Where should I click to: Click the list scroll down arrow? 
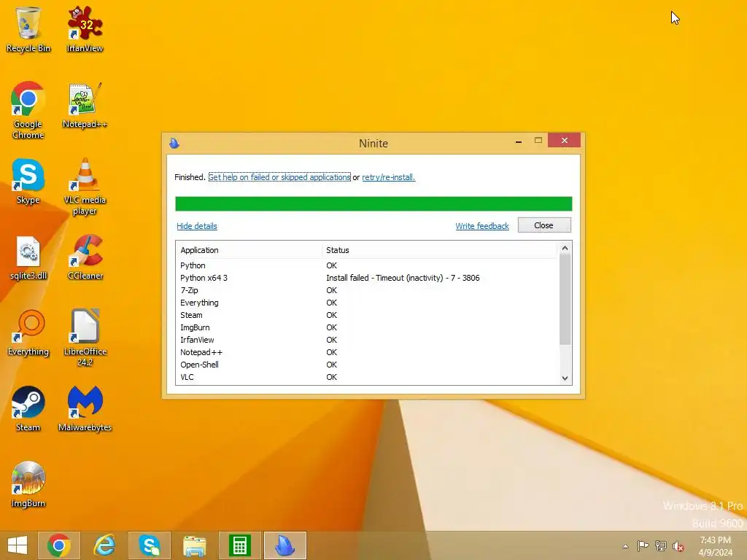coord(565,378)
